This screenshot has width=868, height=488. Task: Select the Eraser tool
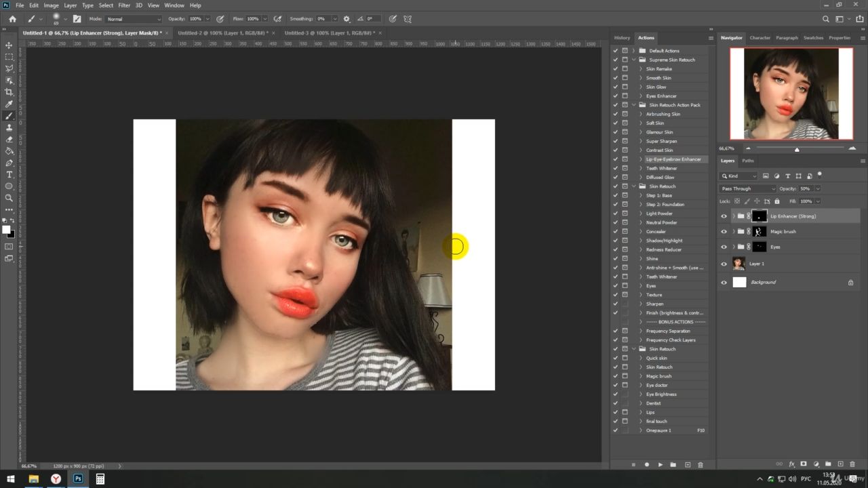coord(9,140)
